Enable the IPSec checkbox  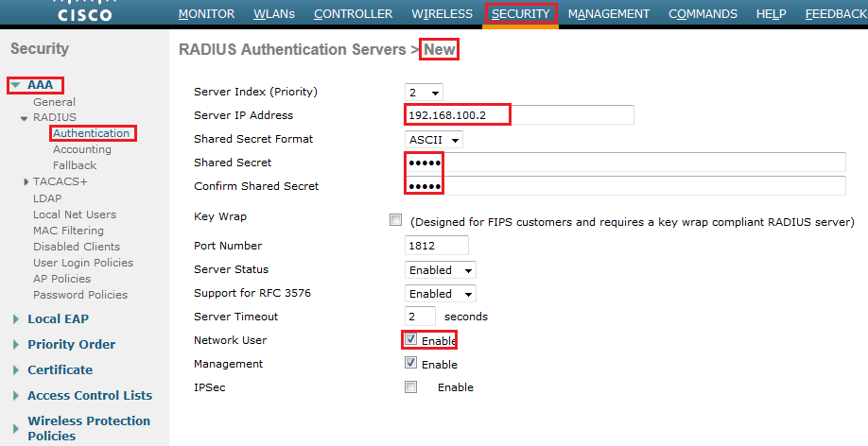(410, 386)
